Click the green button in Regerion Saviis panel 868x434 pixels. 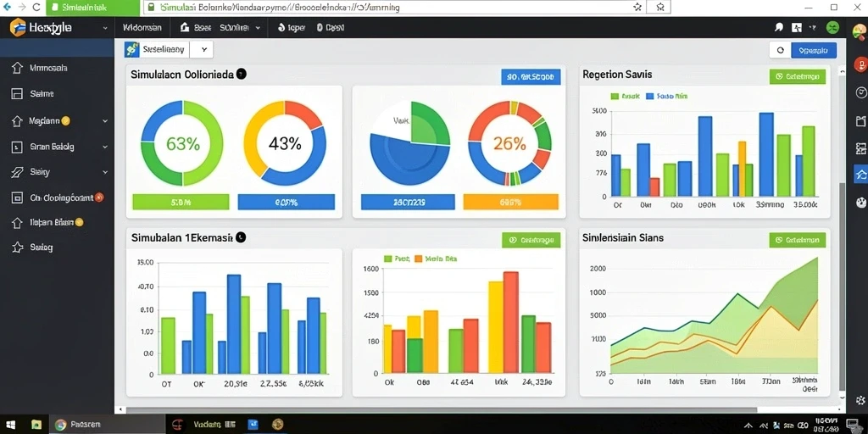pos(798,77)
